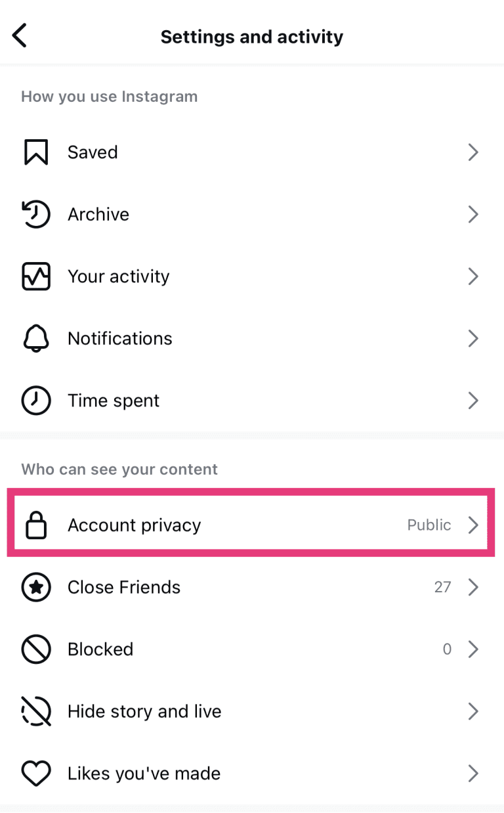504x813 pixels.
Task: Click the Public status label
Action: click(x=429, y=525)
